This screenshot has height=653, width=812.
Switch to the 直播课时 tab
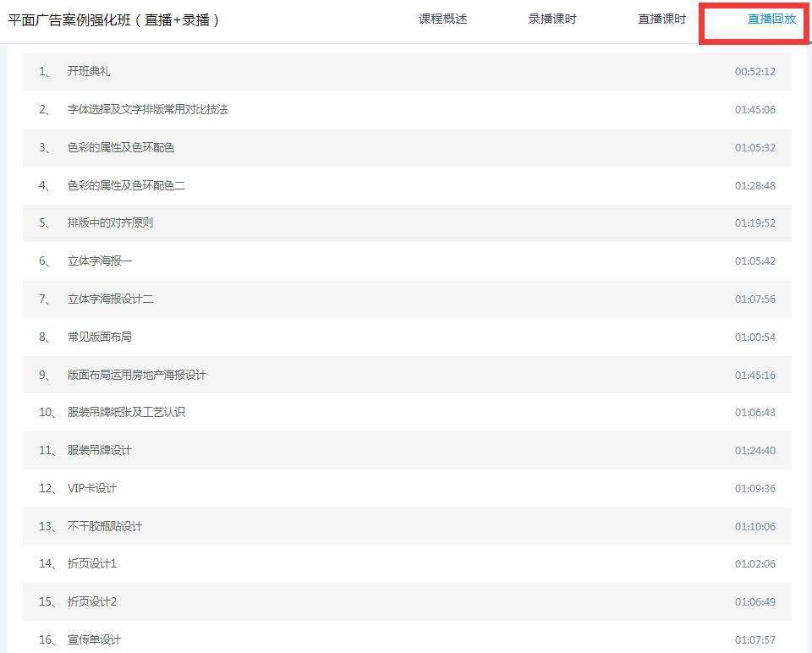[661, 19]
